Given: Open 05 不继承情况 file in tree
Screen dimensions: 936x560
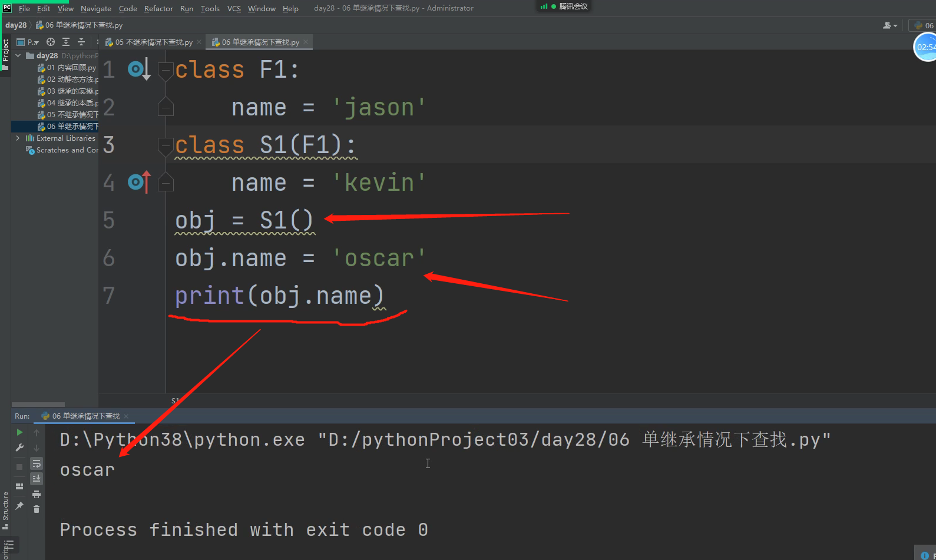Looking at the screenshot, I should (x=67, y=115).
